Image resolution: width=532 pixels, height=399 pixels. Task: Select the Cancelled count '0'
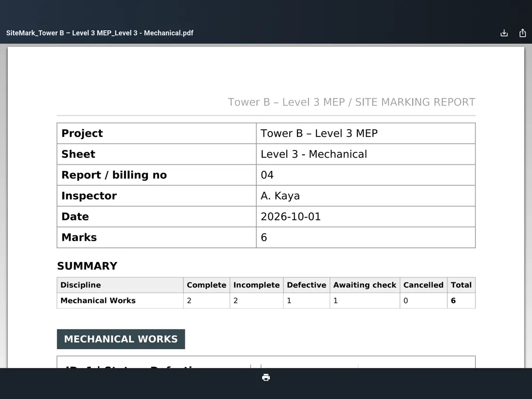[406, 301]
